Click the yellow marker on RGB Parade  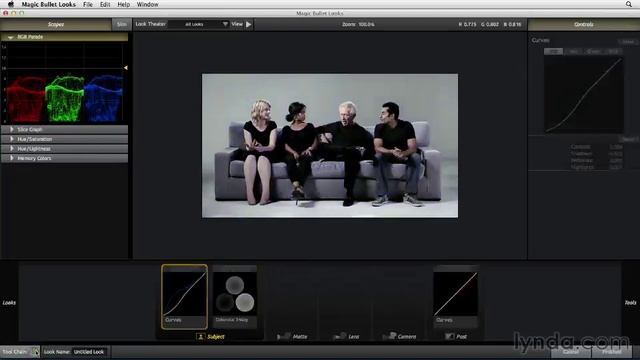(126, 68)
